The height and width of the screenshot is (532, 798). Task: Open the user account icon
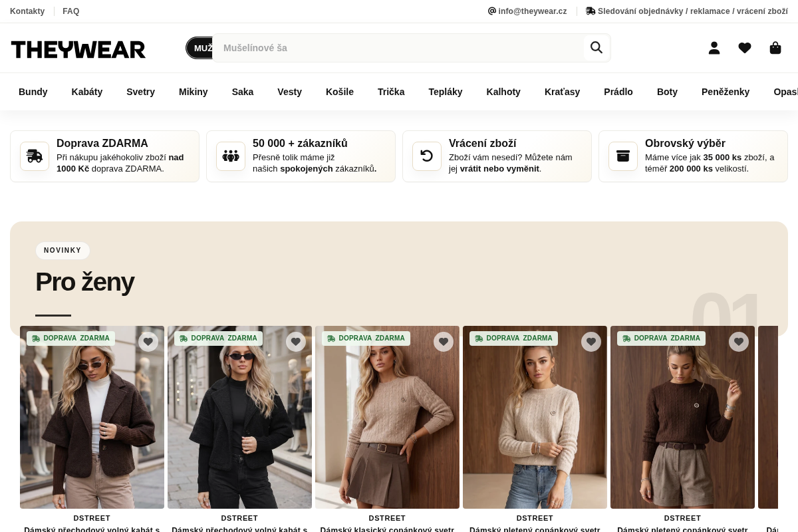[x=714, y=48]
